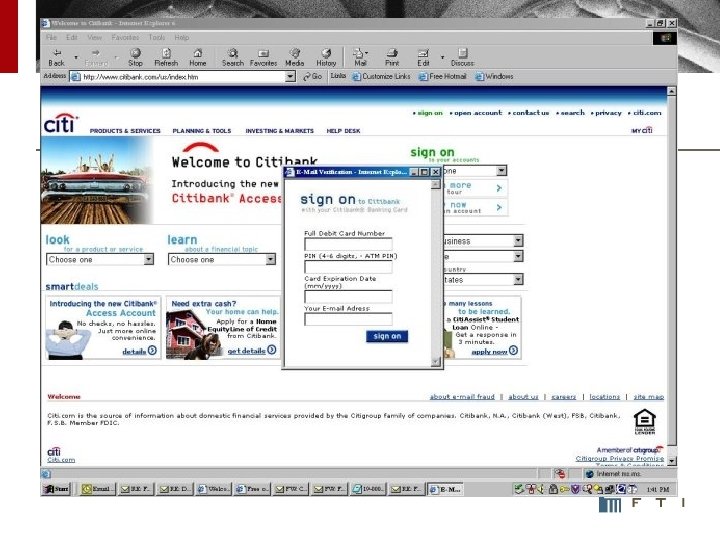Expand the learn Choose one dropdown
Image resolution: width=720 pixels, height=540 pixels.
270,259
